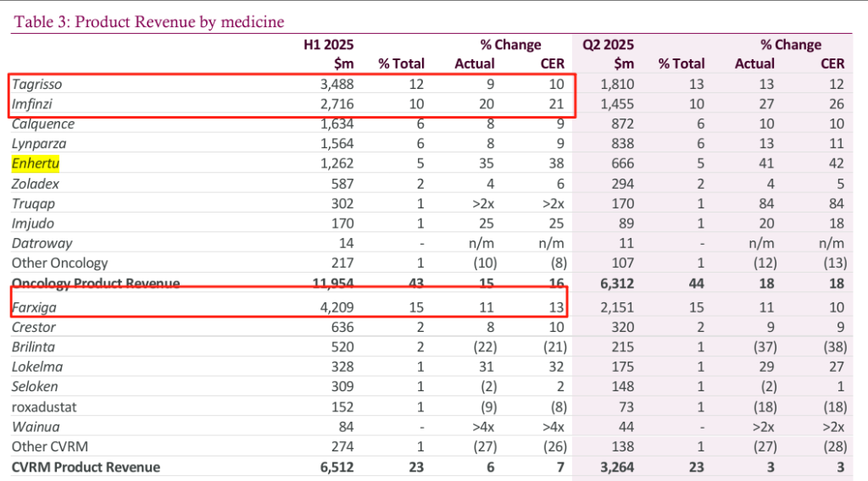Image resolution: width=868 pixels, height=481 pixels.
Task: Click the 'Brilinta' row label
Action: pos(33,347)
